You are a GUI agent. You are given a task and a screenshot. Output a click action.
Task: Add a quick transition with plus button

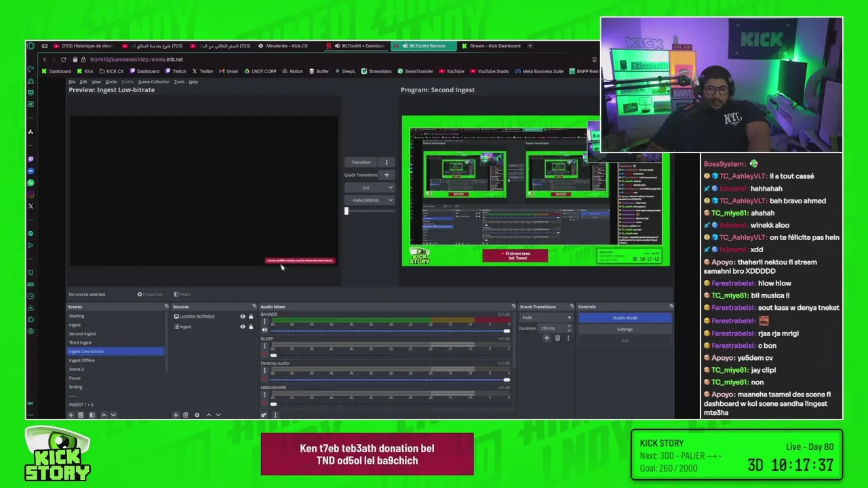click(387, 175)
